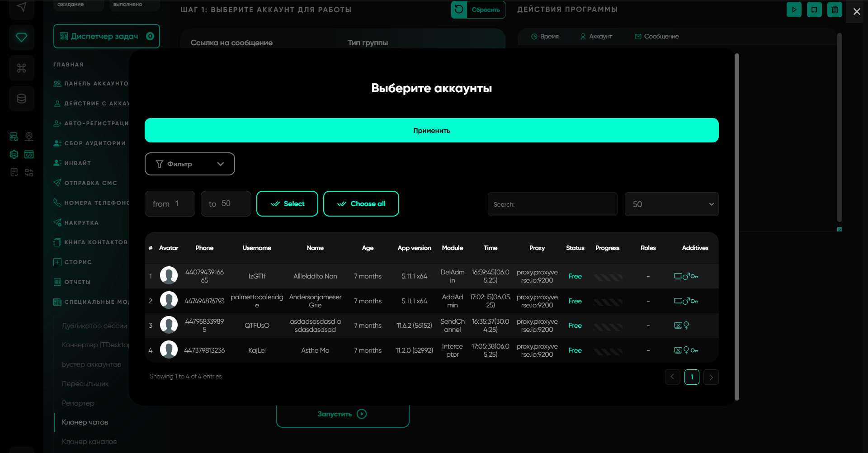Expand the Фильтр dropdown
The image size is (868, 453).
(x=189, y=164)
